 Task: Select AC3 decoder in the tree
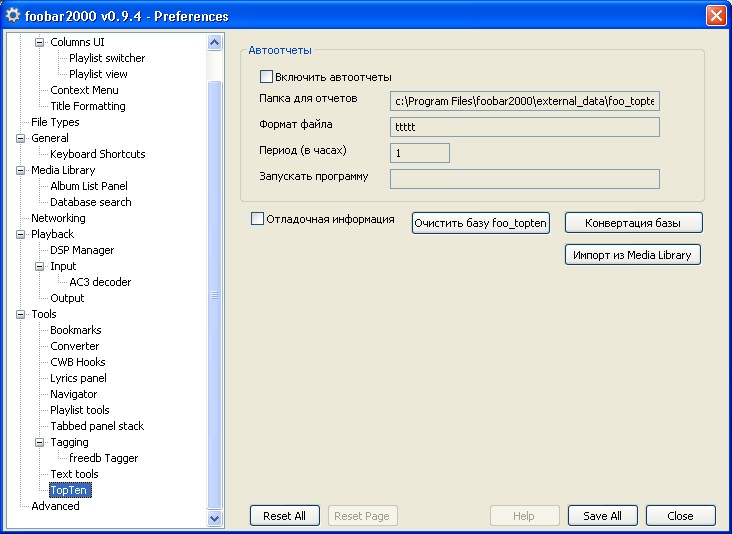point(100,282)
